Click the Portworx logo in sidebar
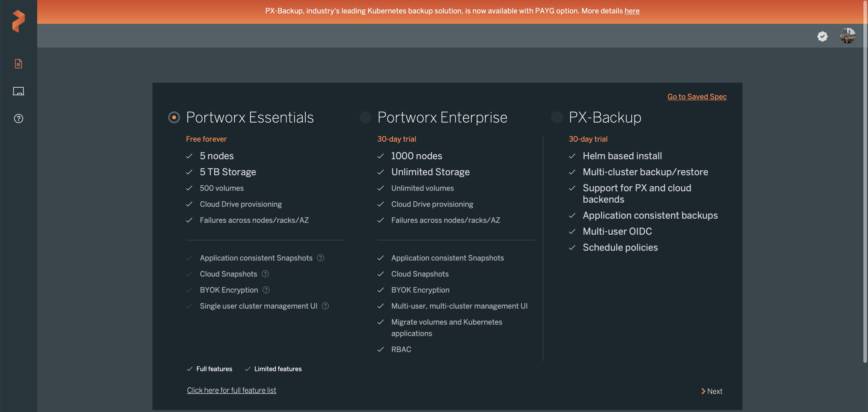Image resolution: width=868 pixels, height=412 pixels. pos(18,21)
